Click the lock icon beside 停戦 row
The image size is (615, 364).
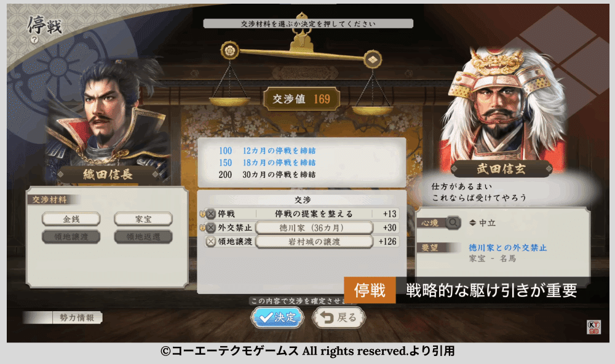click(x=202, y=214)
